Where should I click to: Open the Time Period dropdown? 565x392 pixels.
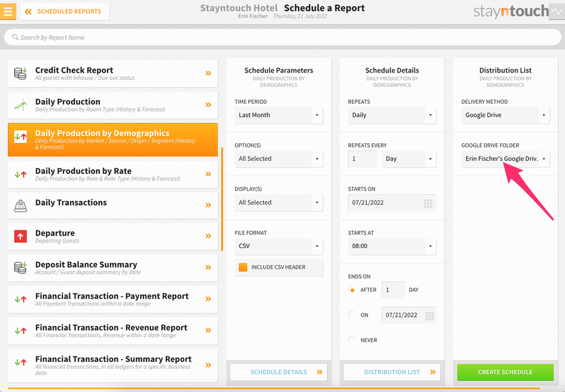click(x=279, y=115)
